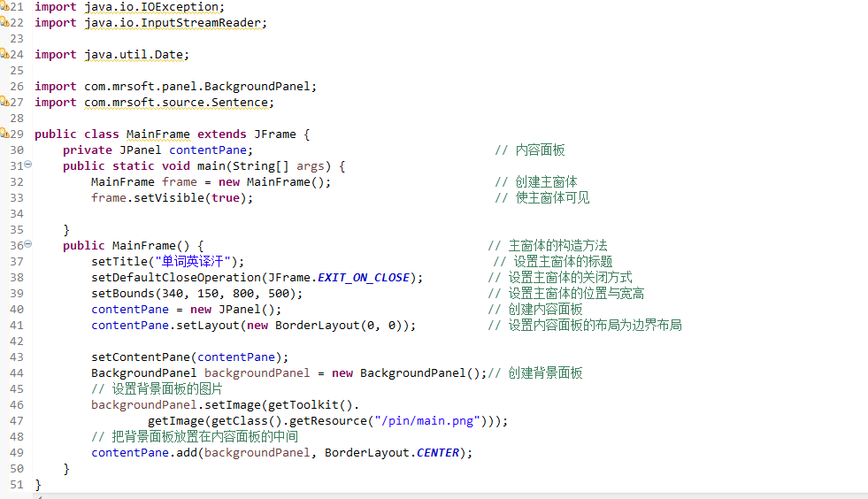Click the "单词英译汗" string literal
The width and height of the screenshot is (868, 499).
point(193,261)
